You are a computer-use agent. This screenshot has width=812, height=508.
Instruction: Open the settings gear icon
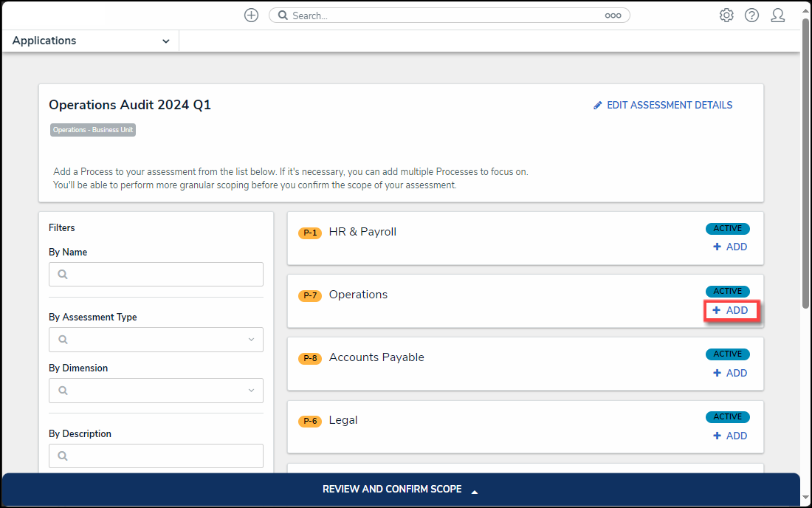click(726, 16)
